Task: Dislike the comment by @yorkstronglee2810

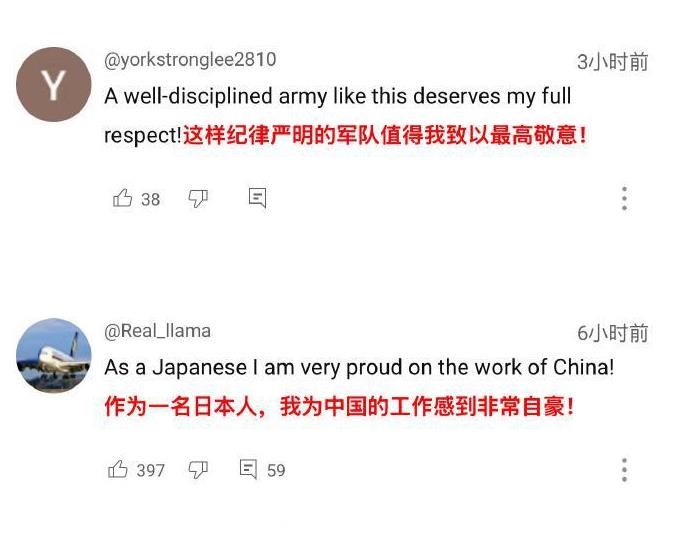Action: pos(198,198)
